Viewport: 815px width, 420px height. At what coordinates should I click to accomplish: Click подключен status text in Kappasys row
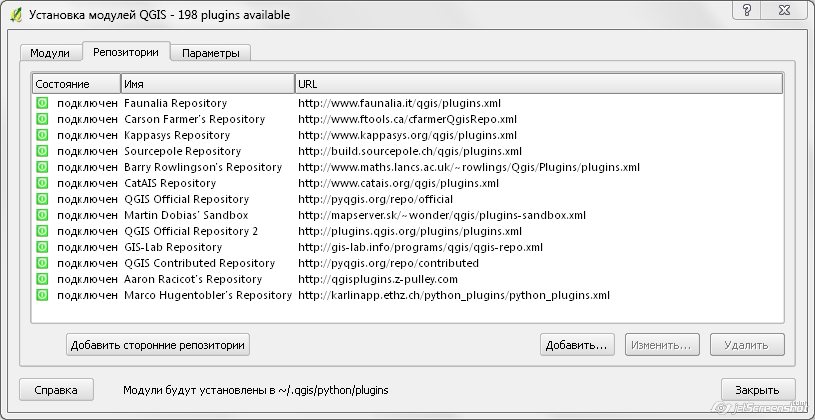tap(87, 135)
